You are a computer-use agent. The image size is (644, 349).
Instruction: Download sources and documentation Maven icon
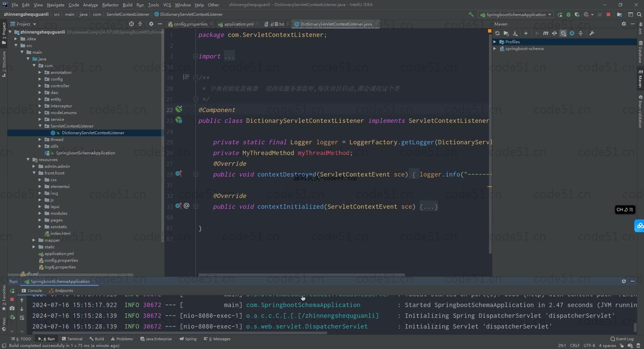pos(515,33)
